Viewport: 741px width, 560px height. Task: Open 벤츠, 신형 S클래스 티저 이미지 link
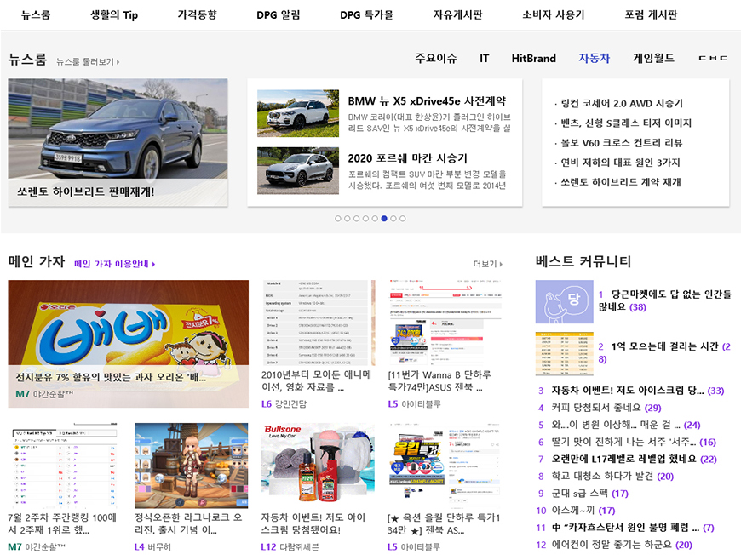coord(625,123)
